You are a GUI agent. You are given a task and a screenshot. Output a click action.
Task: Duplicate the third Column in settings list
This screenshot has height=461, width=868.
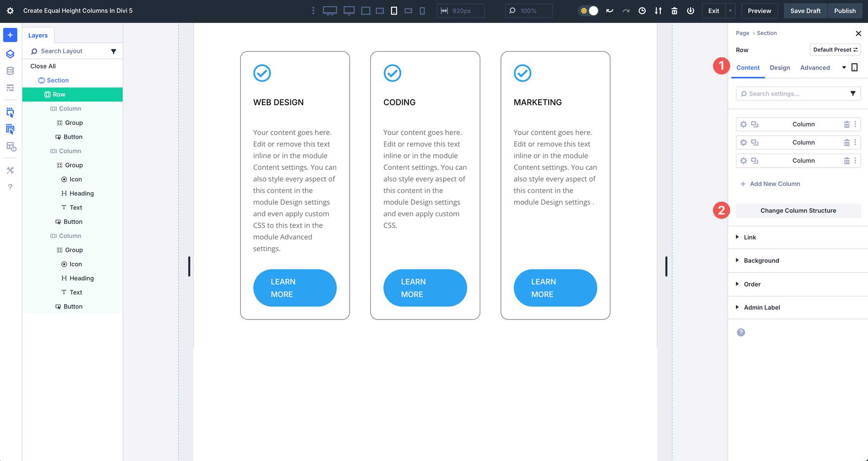pyautogui.click(x=755, y=161)
